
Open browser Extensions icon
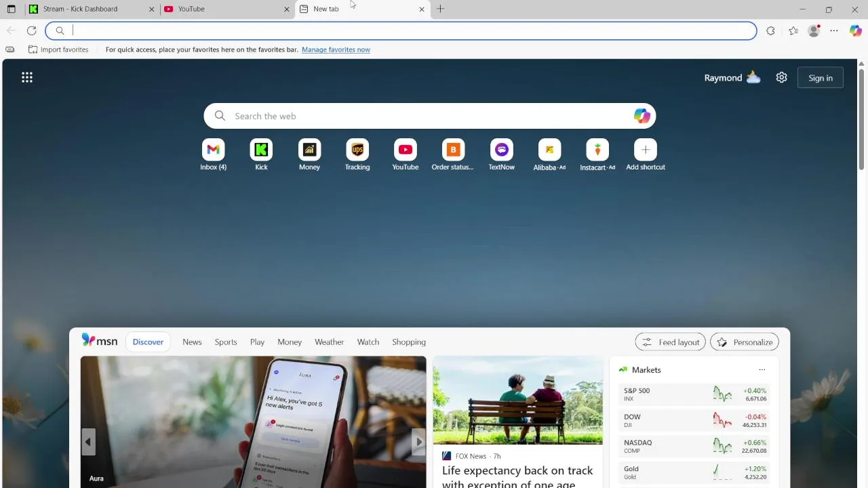click(770, 30)
